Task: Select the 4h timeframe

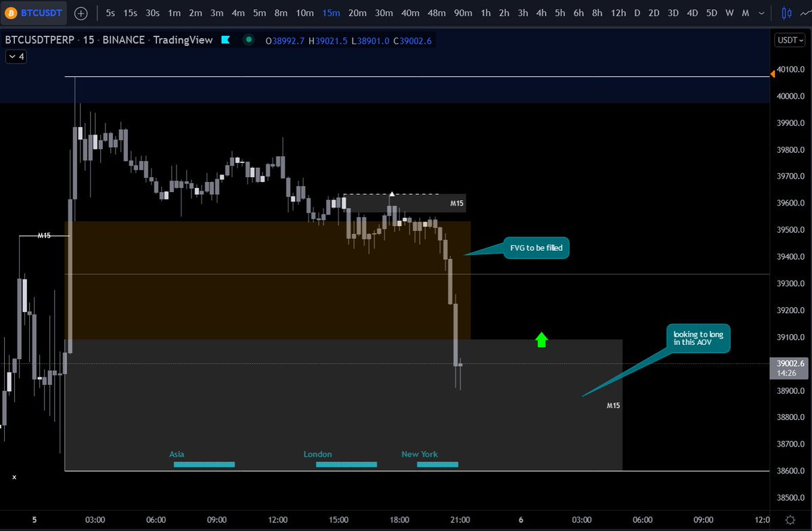Action: 541,13
